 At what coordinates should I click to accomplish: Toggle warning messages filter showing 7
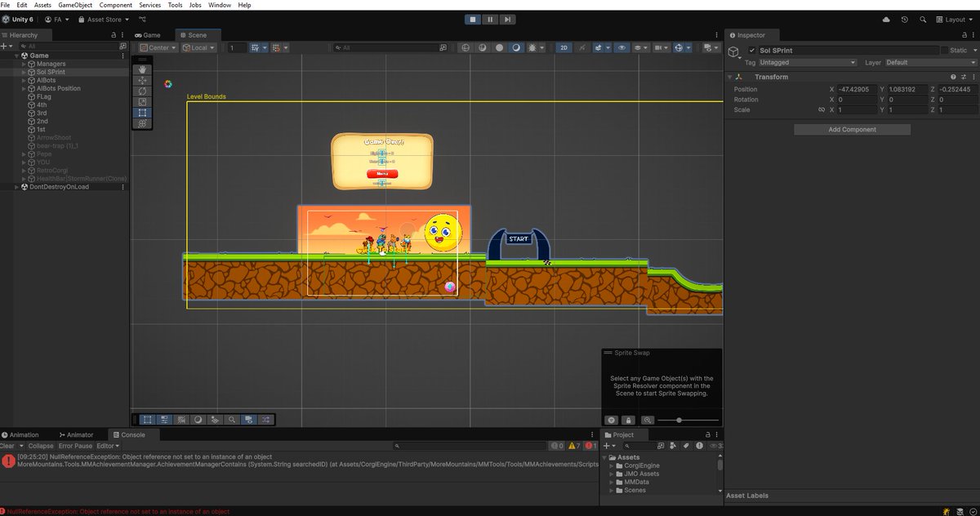[x=573, y=446]
